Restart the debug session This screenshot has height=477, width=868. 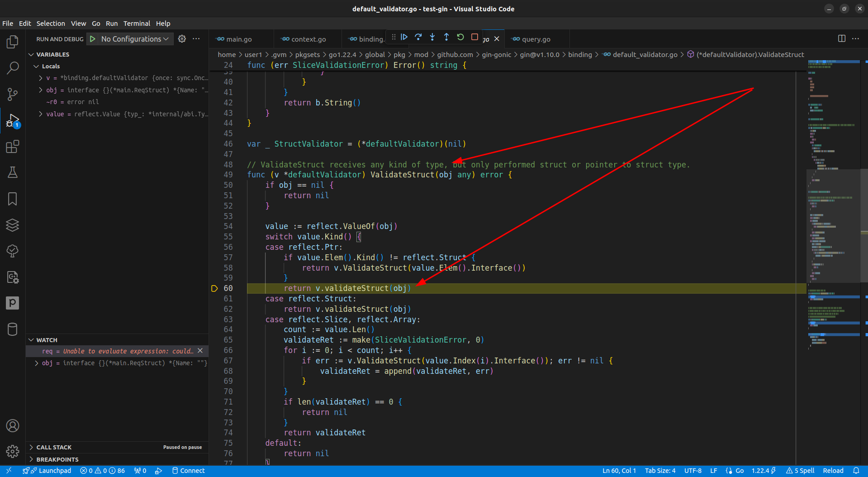(x=460, y=37)
